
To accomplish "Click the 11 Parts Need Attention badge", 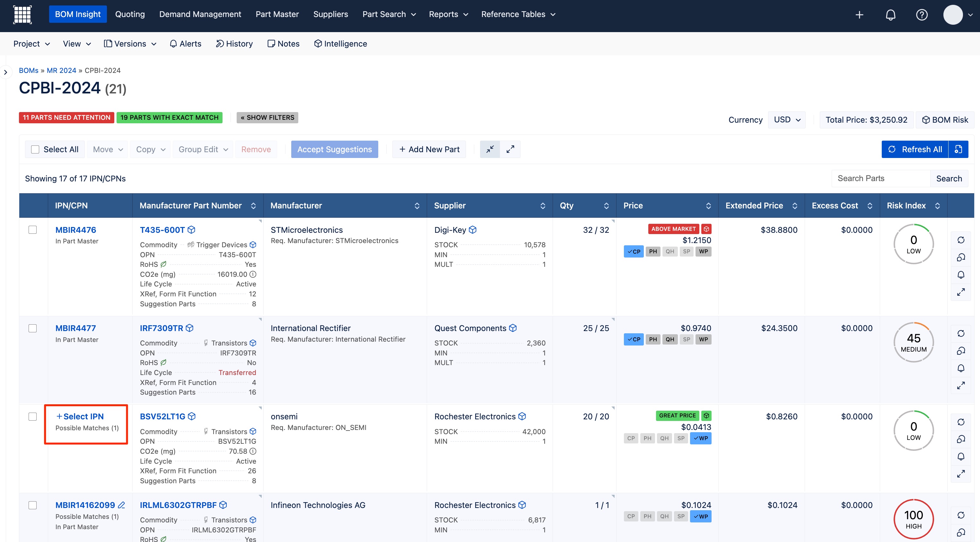I will click(x=66, y=118).
